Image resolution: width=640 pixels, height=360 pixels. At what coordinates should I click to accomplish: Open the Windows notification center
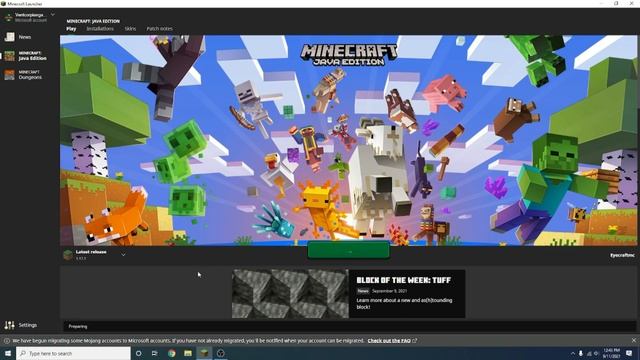click(629, 353)
